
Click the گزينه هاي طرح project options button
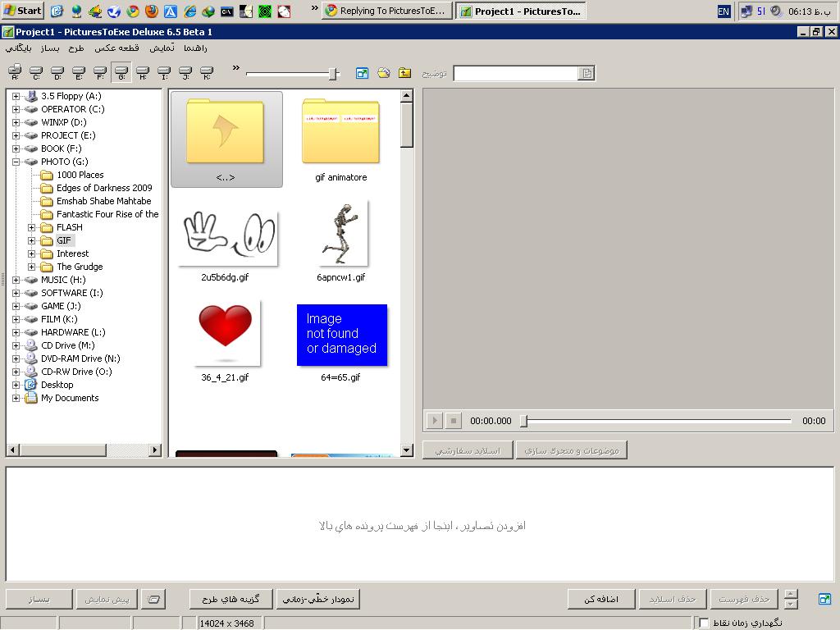pos(231,600)
